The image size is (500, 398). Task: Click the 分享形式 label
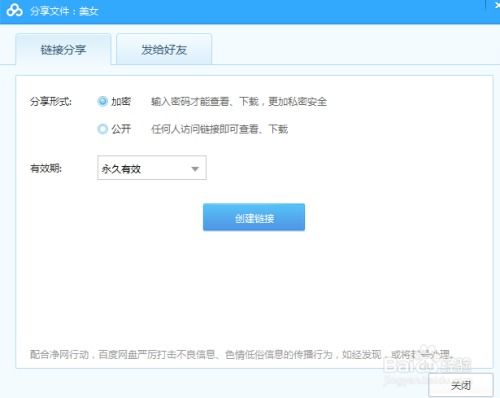pos(51,101)
